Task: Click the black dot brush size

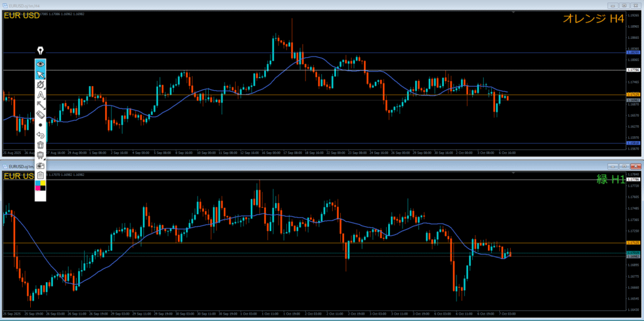Action: click(x=41, y=125)
